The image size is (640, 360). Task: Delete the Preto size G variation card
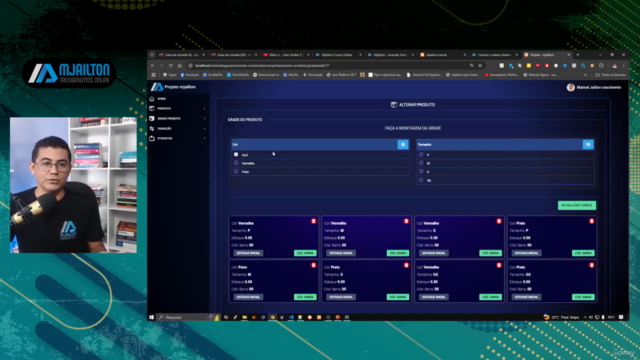pyautogui.click(x=406, y=265)
